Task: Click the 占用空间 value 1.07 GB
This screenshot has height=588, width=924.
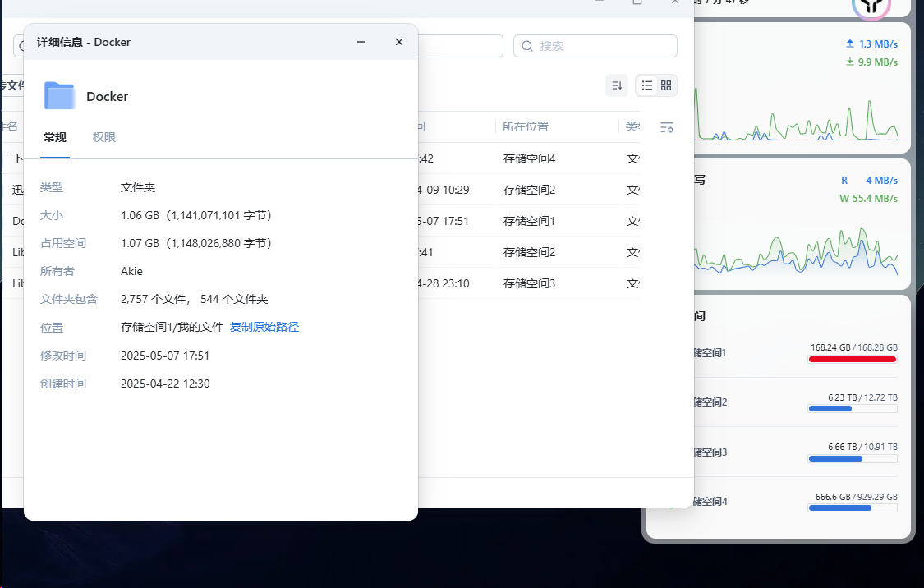Action: click(x=196, y=243)
